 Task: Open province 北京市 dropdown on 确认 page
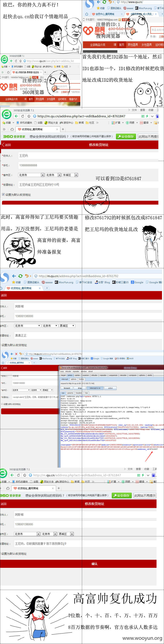(27, 534)
